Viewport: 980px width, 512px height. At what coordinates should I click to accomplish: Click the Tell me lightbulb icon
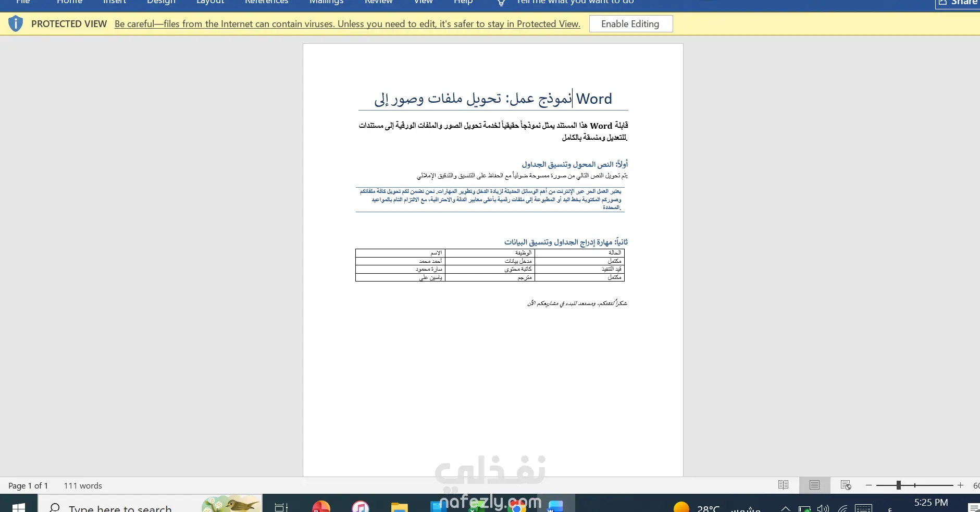(x=501, y=3)
